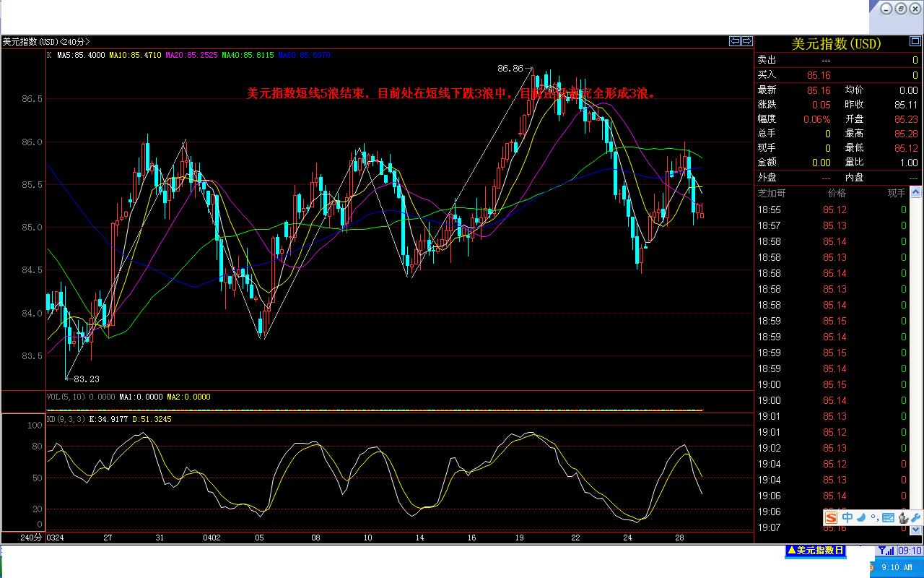Click the 28 date on the time axis
The image size is (924, 578).
tap(679, 538)
